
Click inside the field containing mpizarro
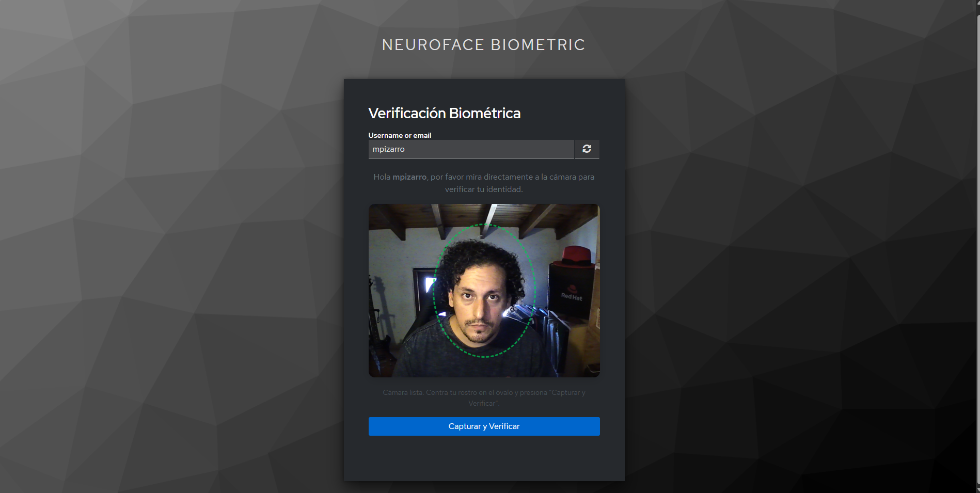[470, 149]
